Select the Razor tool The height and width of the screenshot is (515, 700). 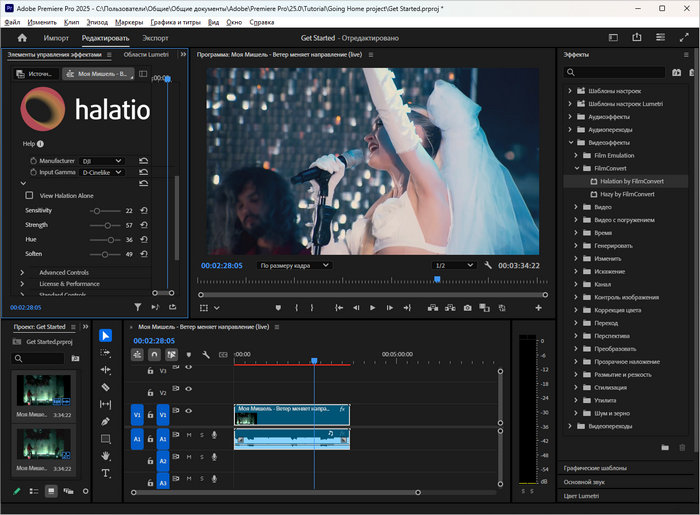[x=105, y=387]
